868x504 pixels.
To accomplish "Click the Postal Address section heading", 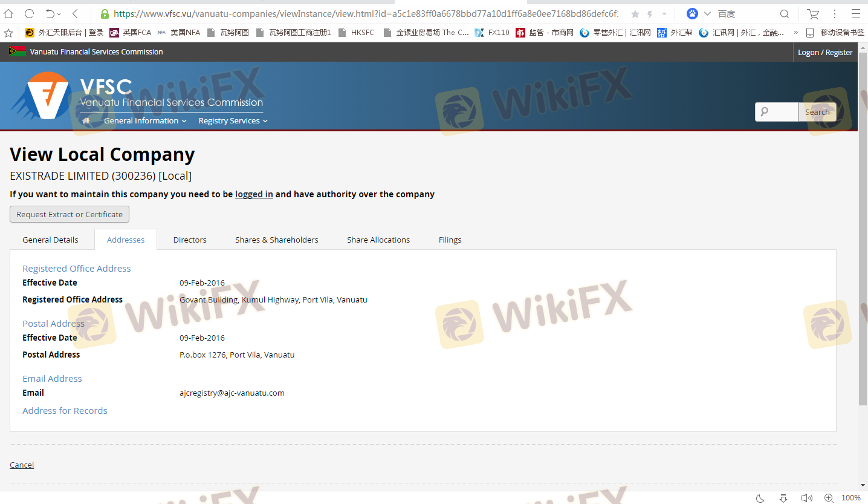I will pos(53,324).
